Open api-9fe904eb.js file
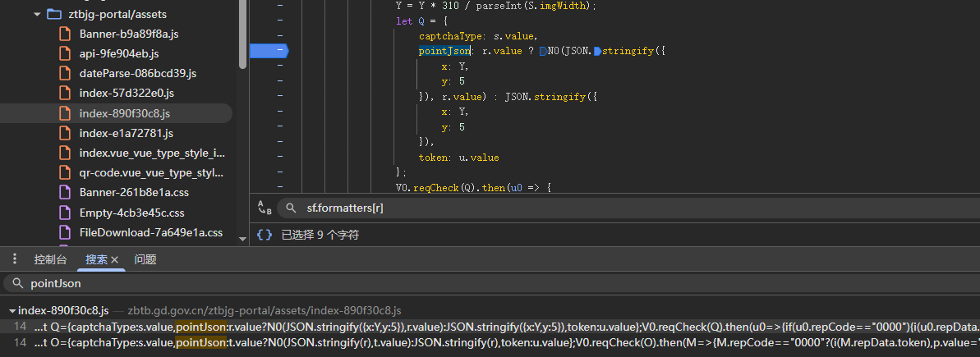The image size is (980, 357). point(119,53)
